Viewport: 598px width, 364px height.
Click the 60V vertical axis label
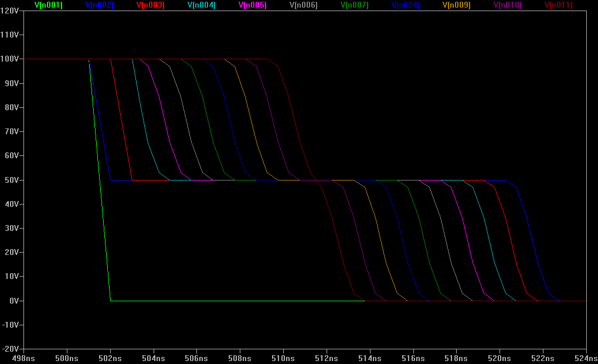[12, 155]
